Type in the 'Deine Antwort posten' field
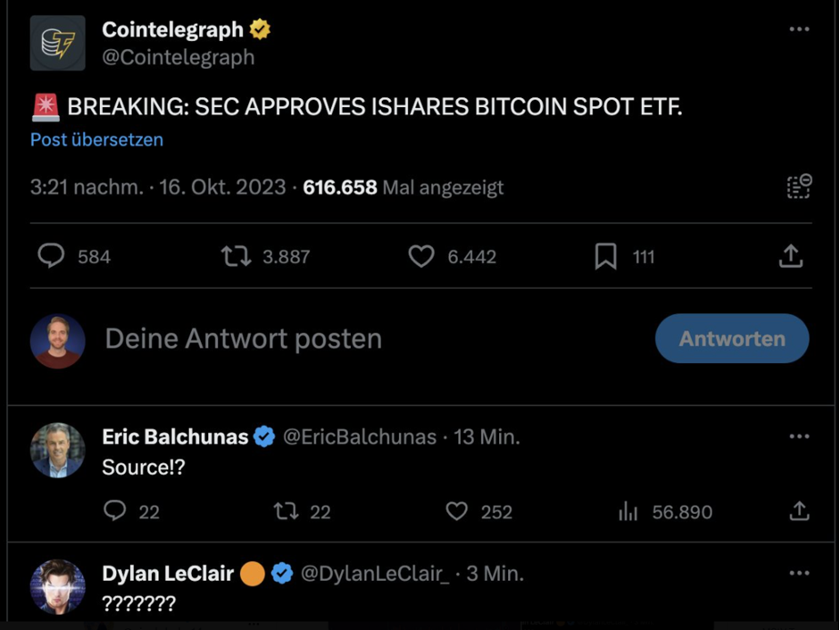Image resolution: width=840 pixels, height=630 pixels. (357, 339)
